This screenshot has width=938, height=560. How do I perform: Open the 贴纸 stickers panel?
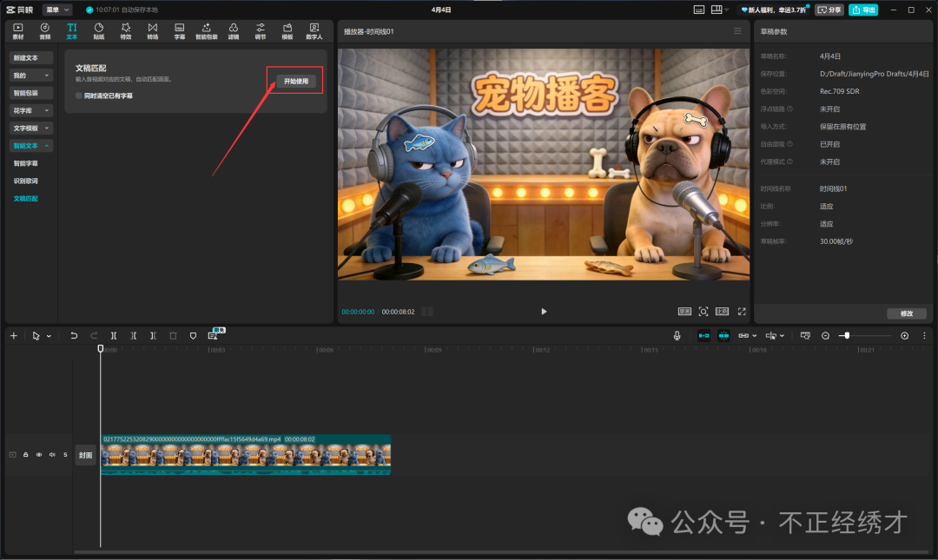click(x=98, y=31)
